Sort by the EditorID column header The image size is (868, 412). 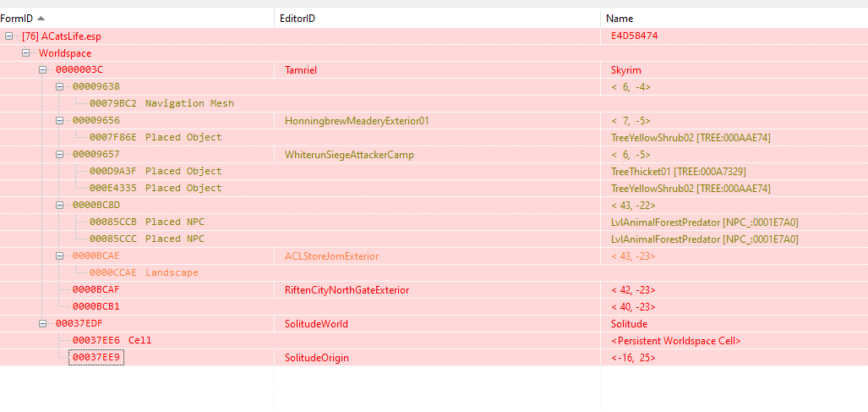click(437, 19)
